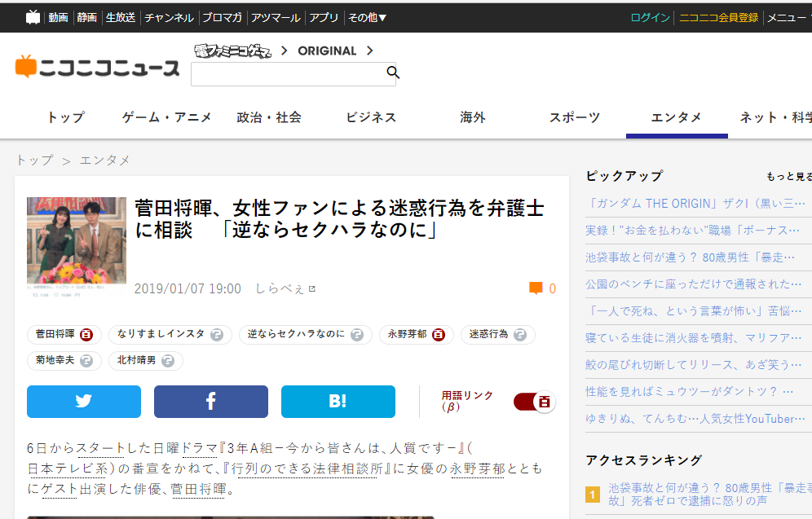The image size is (812, 519).
Task: Expand the その他▼ dropdown menu
Action: (x=368, y=17)
